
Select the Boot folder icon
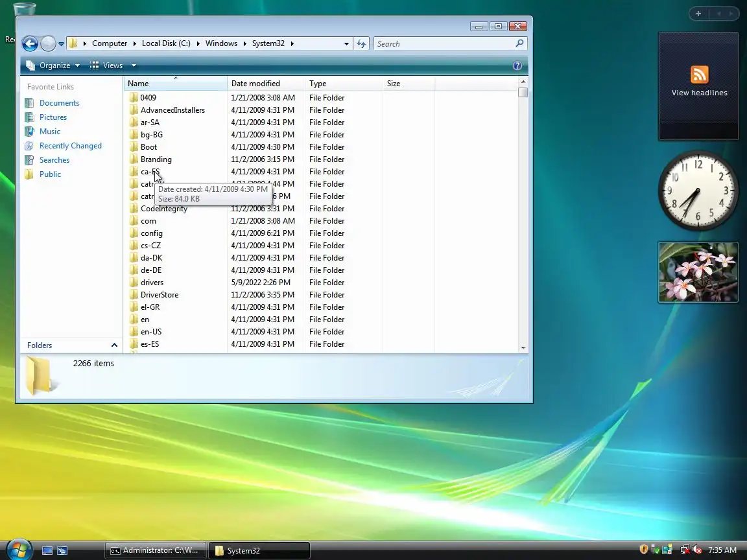(x=134, y=147)
